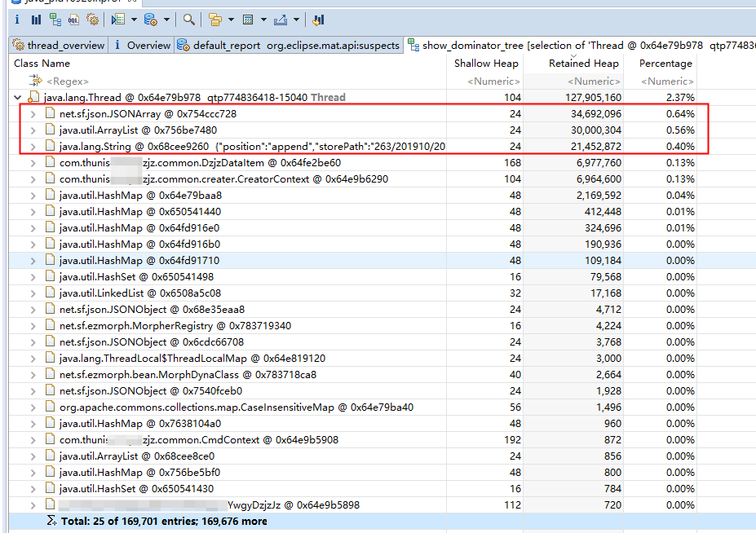Viewport: 756px width, 533px height.
Task: Expand JSONObject @ 0x68e35eaa8 node
Action: tap(33, 310)
